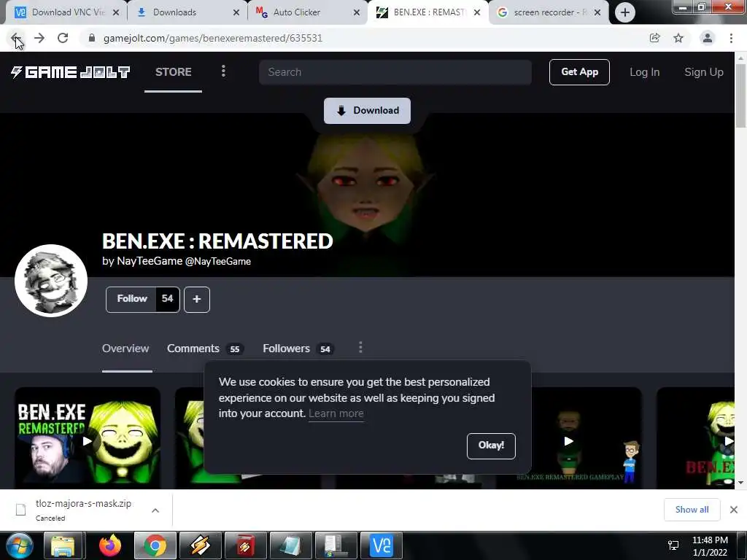747x560 pixels.
Task: Open the Sign Up link
Action: tap(704, 72)
